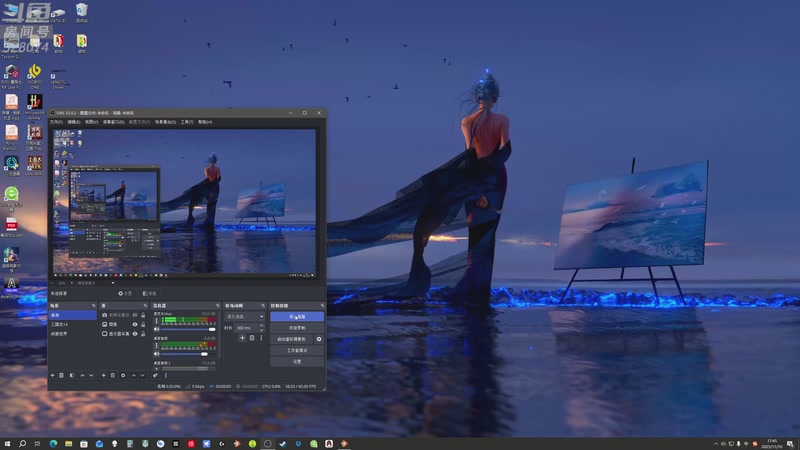Screen dimensions: 800x450
Task: Open the 工具(T) menu
Action: point(187,122)
